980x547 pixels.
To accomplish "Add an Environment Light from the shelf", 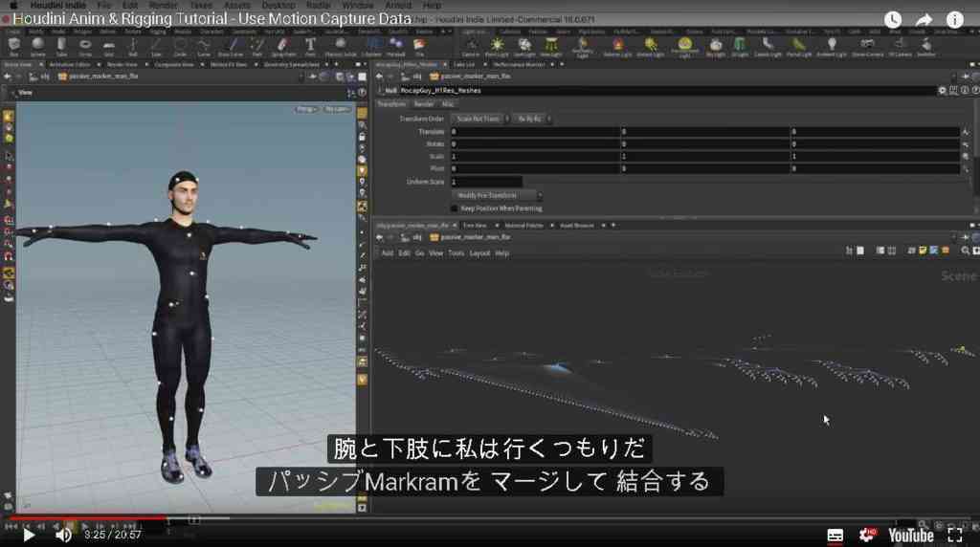I will (685, 47).
